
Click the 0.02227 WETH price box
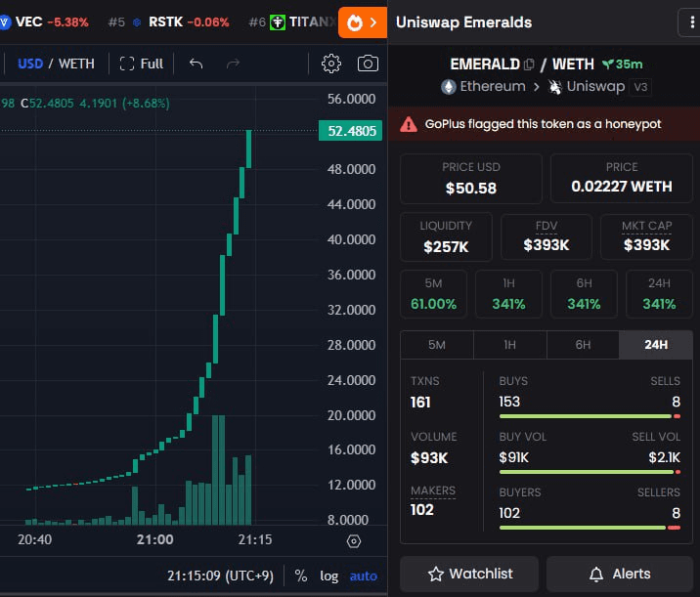tap(622, 178)
